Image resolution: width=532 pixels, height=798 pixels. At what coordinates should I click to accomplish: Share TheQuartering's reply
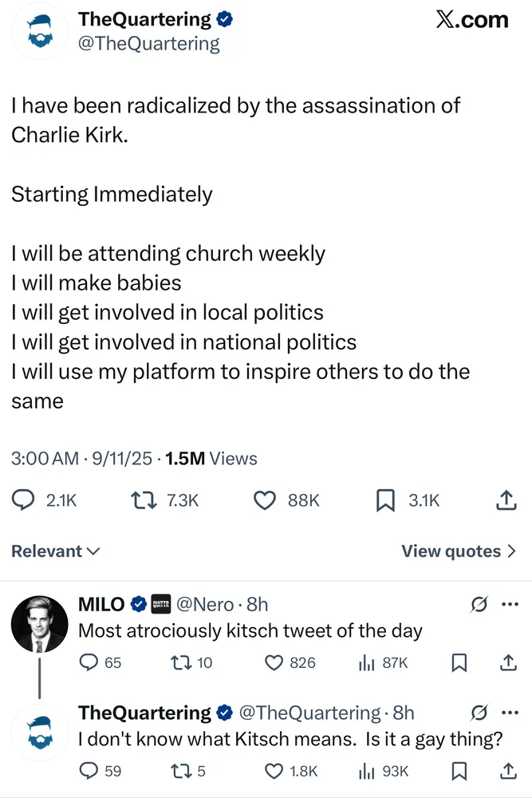click(x=507, y=771)
